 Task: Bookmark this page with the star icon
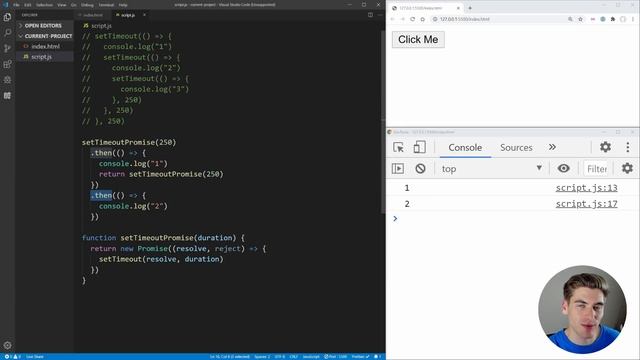[580, 19]
